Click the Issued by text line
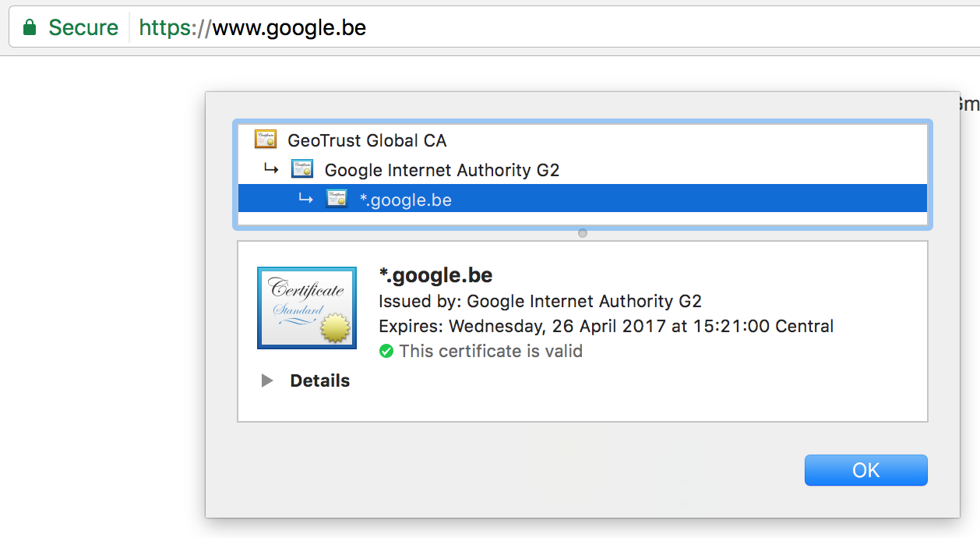Viewport: 980px width, 538px height. 540,301
